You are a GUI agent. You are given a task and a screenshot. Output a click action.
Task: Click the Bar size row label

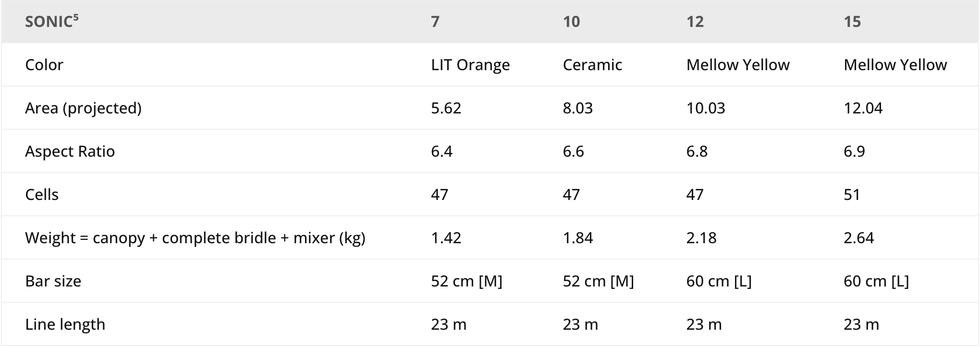[x=53, y=281]
